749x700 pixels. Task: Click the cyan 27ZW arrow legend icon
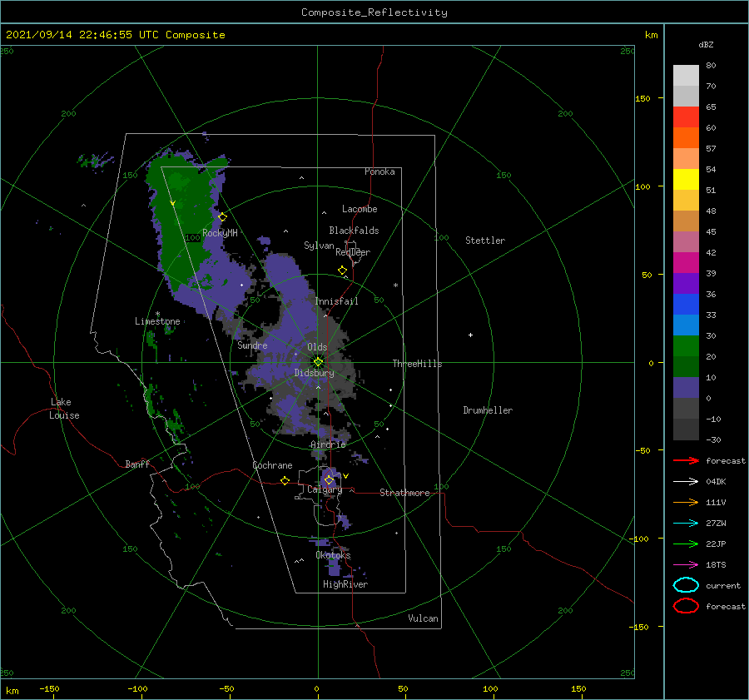click(686, 524)
